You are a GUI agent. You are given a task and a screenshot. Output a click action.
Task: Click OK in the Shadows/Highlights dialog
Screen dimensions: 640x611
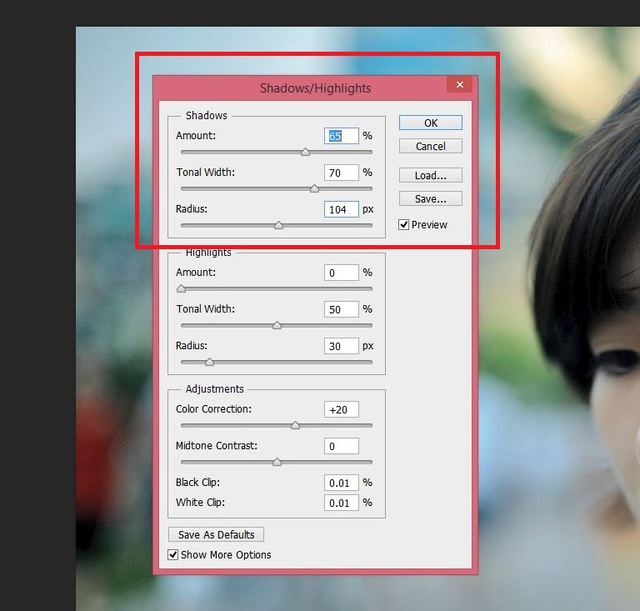pyautogui.click(x=431, y=123)
